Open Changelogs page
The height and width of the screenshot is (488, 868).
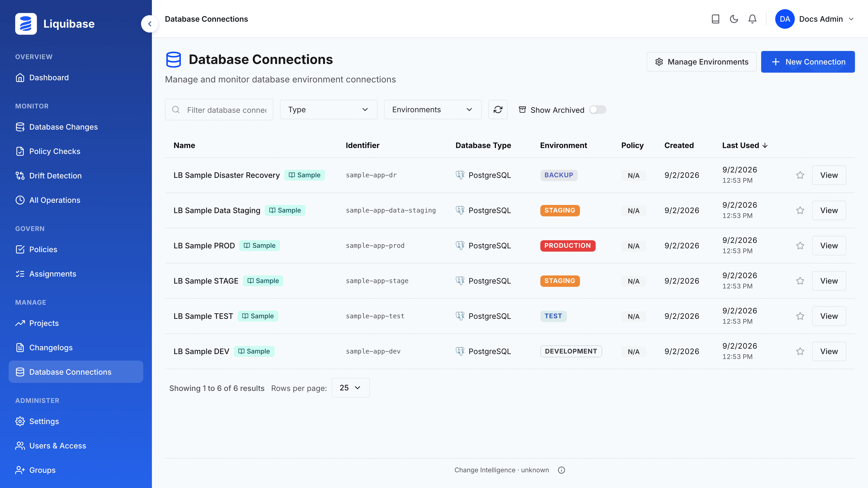tap(76, 348)
